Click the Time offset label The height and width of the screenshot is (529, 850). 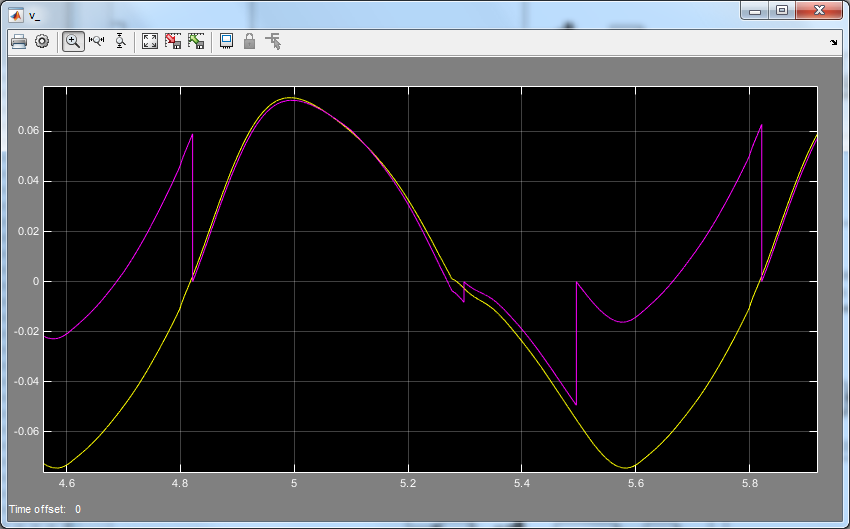pos(39,510)
